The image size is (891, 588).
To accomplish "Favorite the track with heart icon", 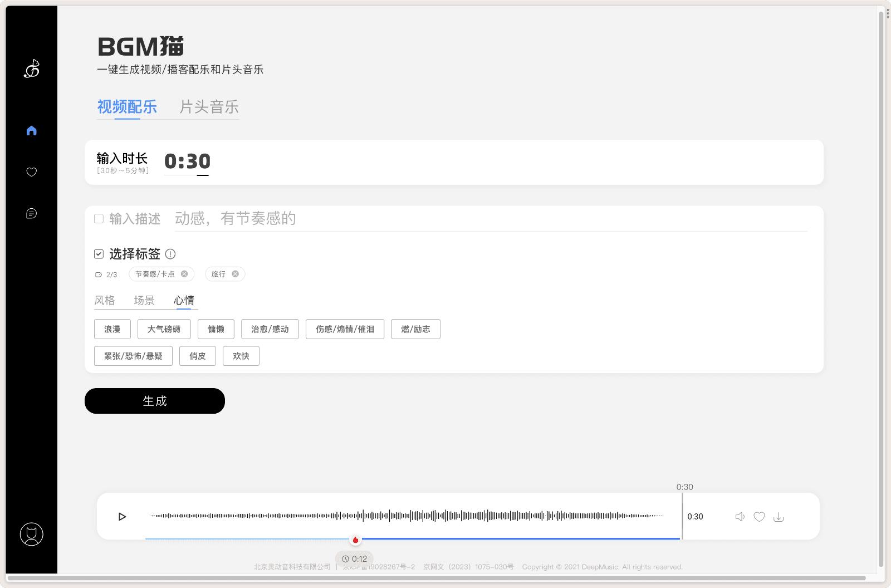I will click(x=759, y=517).
